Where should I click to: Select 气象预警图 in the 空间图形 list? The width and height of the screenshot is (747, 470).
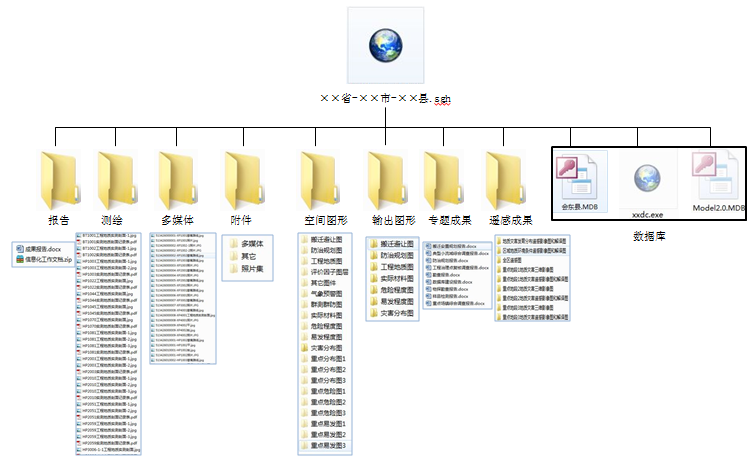coord(327,294)
